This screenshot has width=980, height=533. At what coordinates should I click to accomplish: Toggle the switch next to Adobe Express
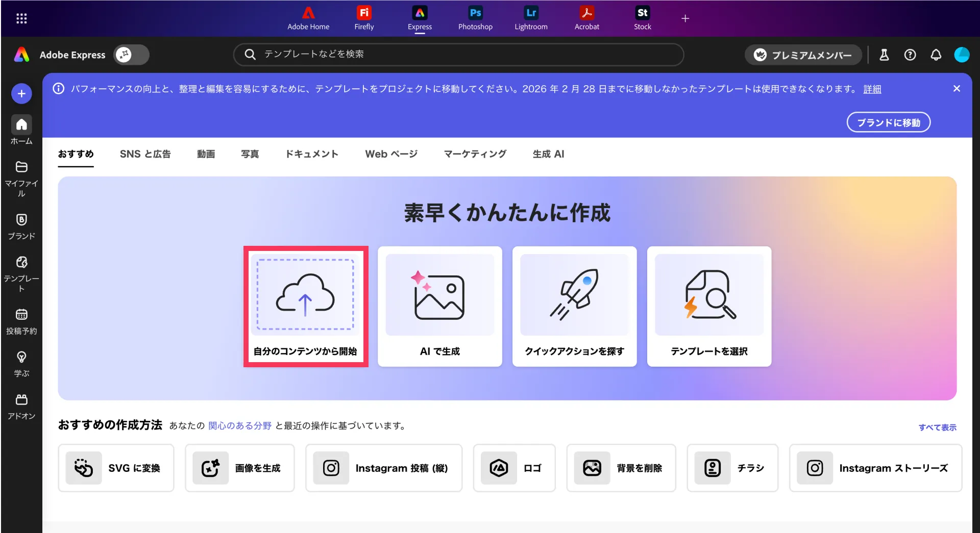click(131, 55)
